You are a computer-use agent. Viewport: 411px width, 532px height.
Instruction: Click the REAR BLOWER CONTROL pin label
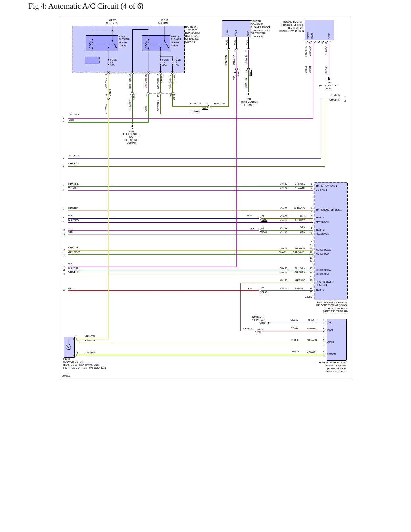325,284
